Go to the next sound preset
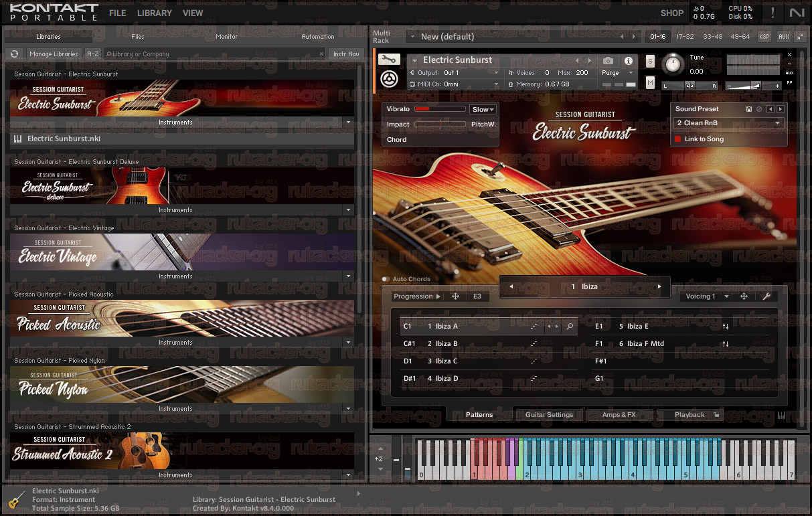 tap(780, 109)
